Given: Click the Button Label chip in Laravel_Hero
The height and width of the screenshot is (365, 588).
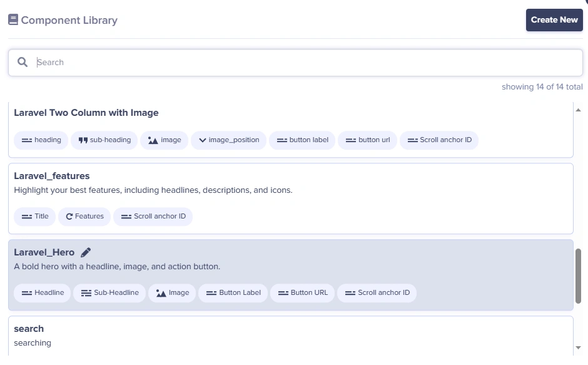Looking at the screenshot, I should [x=233, y=293].
